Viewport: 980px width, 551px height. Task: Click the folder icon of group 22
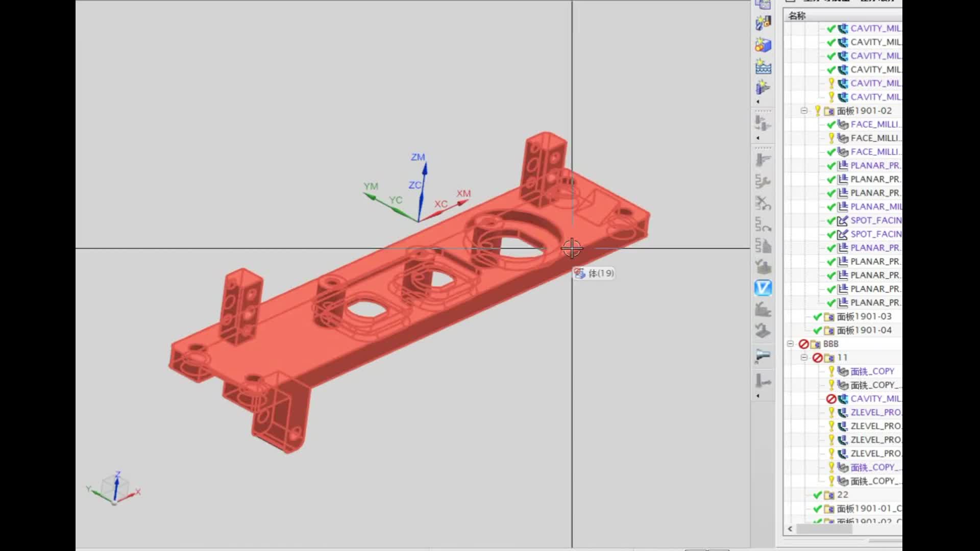click(x=829, y=495)
